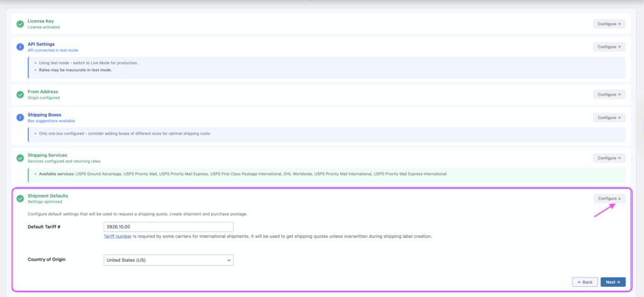Click the Shipping Services green checkmark icon
This screenshot has height=297, width=644.
(20, 158)
